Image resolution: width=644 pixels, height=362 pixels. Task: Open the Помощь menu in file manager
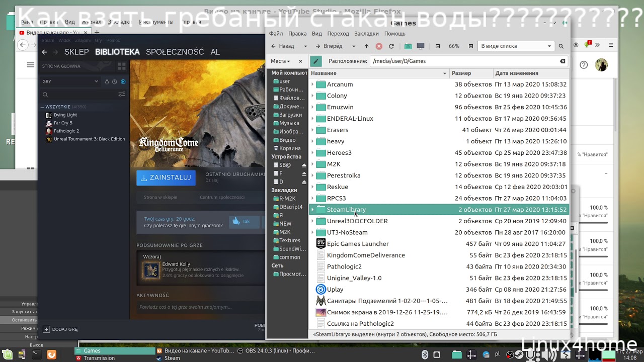[x=395, y=34]
